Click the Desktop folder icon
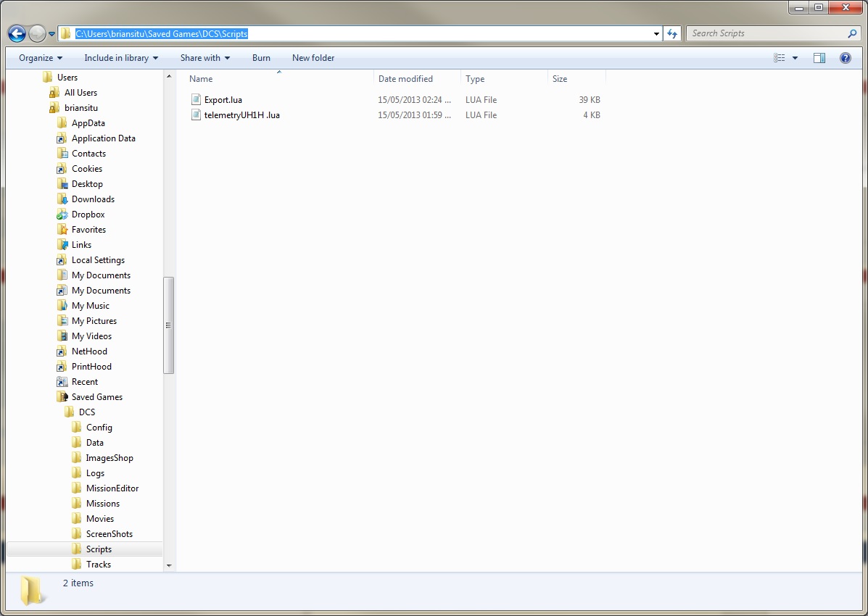868x616 pixels. (x=62, y=184)
